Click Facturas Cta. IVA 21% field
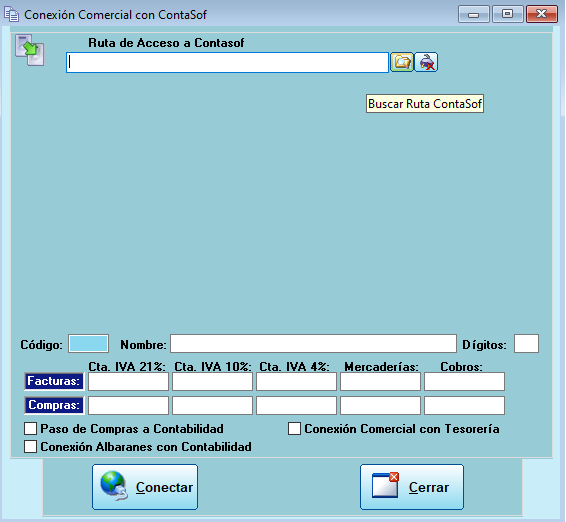This screenshot has height=522, width=566. click(129, 382)
